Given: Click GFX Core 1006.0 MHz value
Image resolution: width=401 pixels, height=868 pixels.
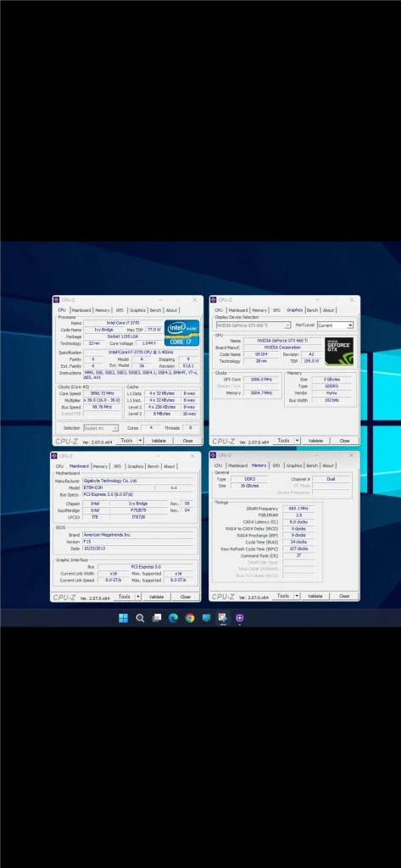Looking at the screenshot, I should 261,380.
